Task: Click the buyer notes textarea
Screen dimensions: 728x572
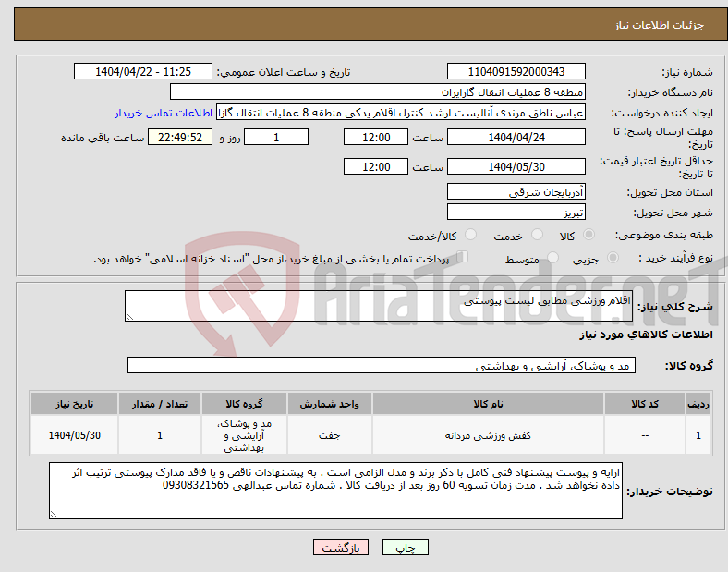Action: [x=335, y=491]
